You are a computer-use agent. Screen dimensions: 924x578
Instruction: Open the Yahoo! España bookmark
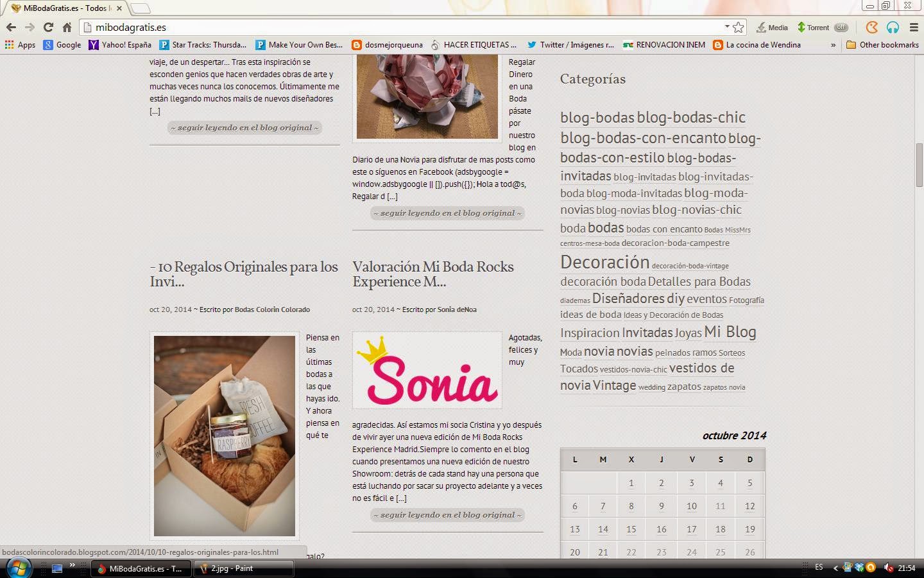click(120, 45)
